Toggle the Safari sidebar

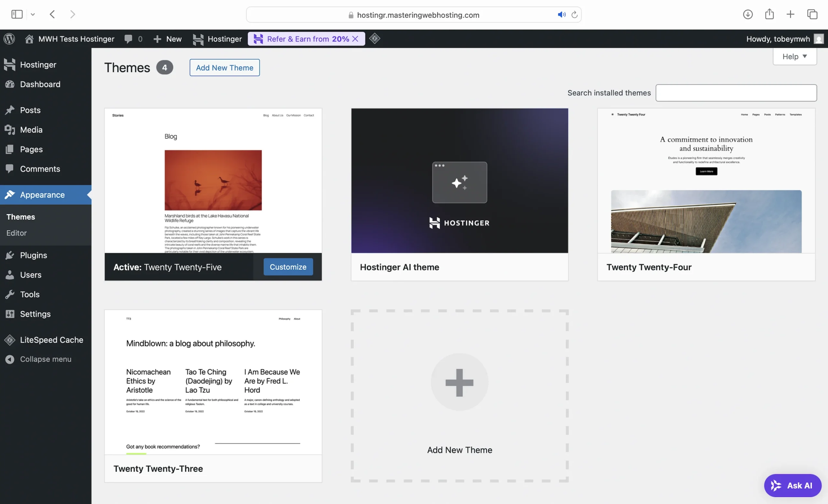(17, 15)
